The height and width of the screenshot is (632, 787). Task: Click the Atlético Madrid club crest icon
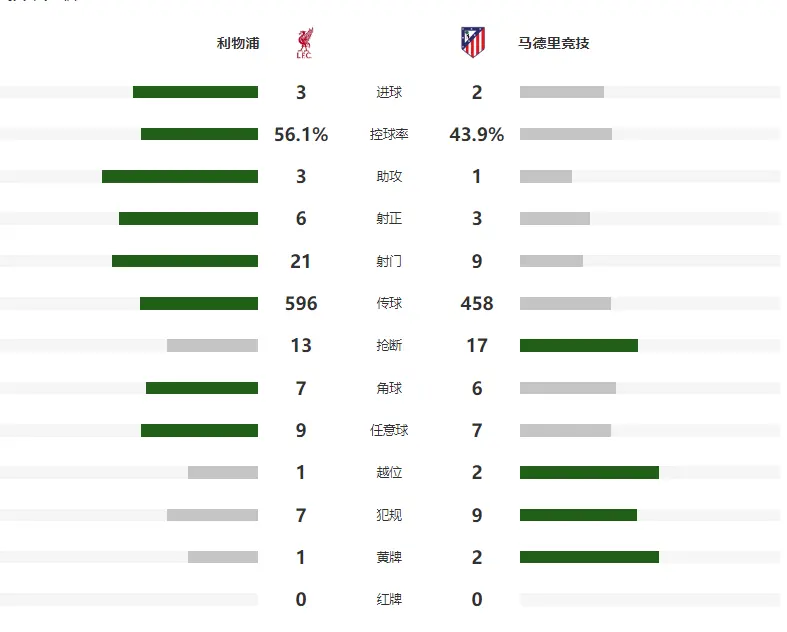coord(473,42)
